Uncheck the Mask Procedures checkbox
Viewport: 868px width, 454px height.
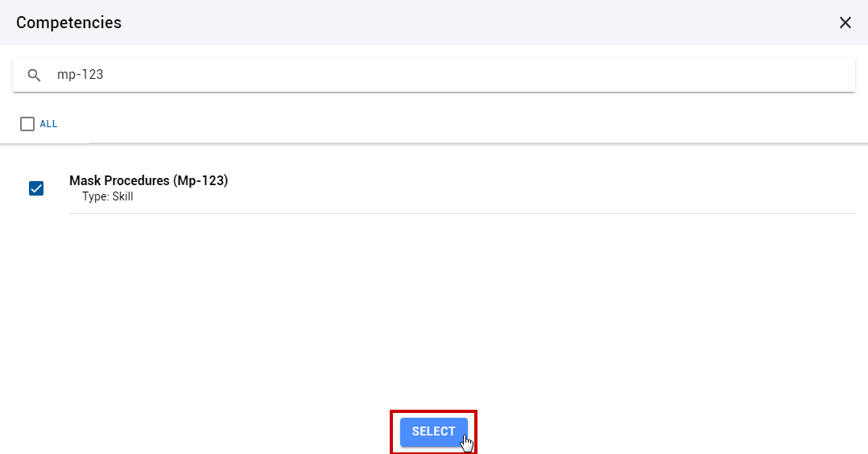36,189
